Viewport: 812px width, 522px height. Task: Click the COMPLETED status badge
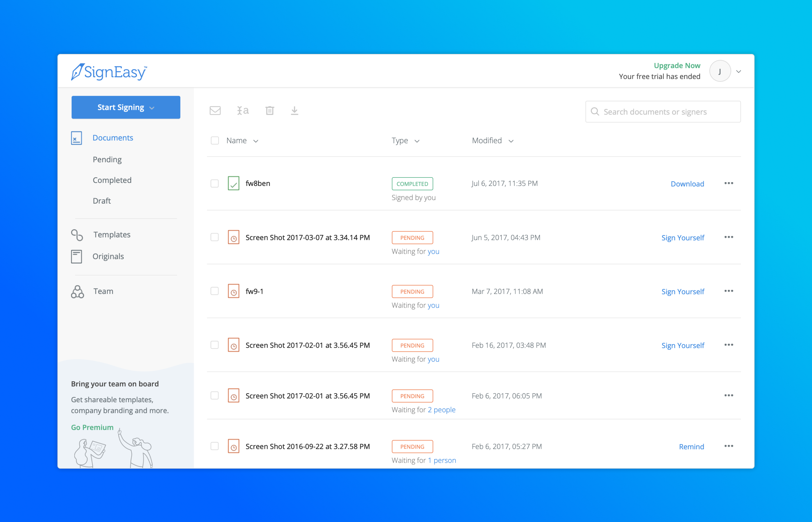[412, 184]
